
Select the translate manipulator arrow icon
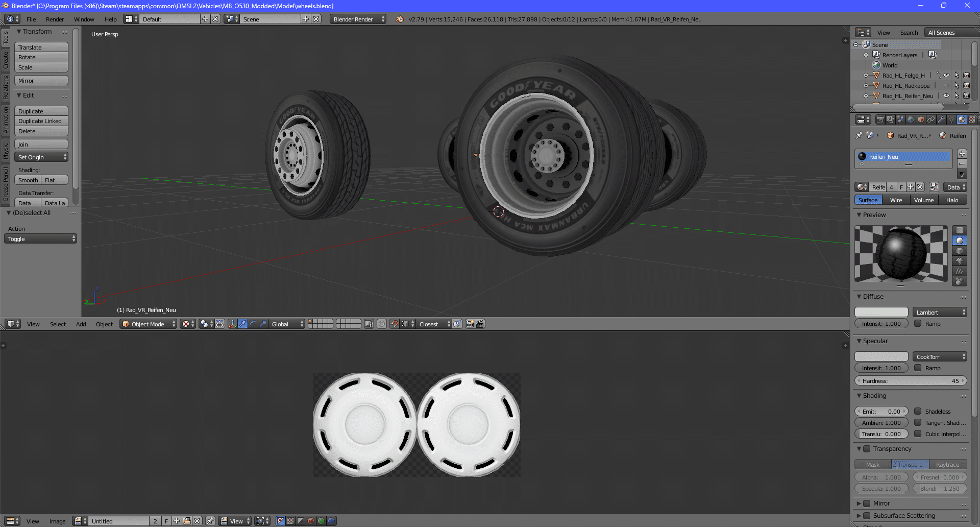pos(242,324)
